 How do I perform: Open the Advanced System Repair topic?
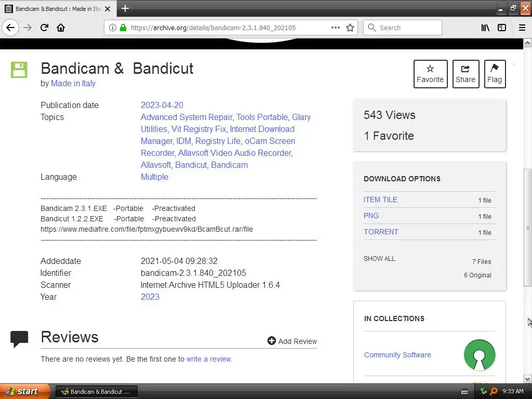point(187,117)
